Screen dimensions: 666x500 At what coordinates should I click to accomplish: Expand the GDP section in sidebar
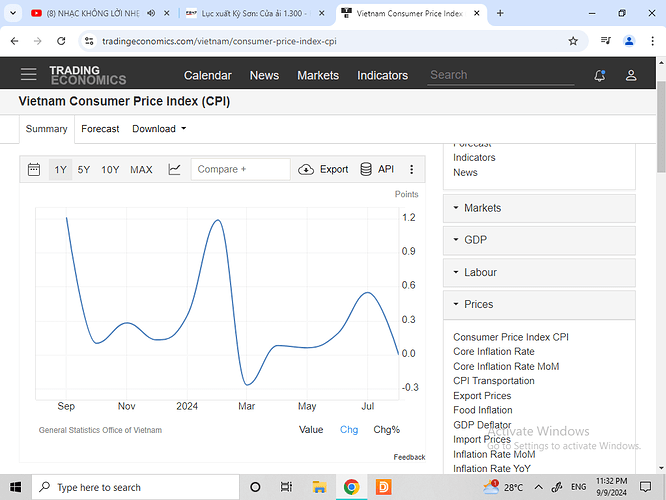tap(539, 240)
